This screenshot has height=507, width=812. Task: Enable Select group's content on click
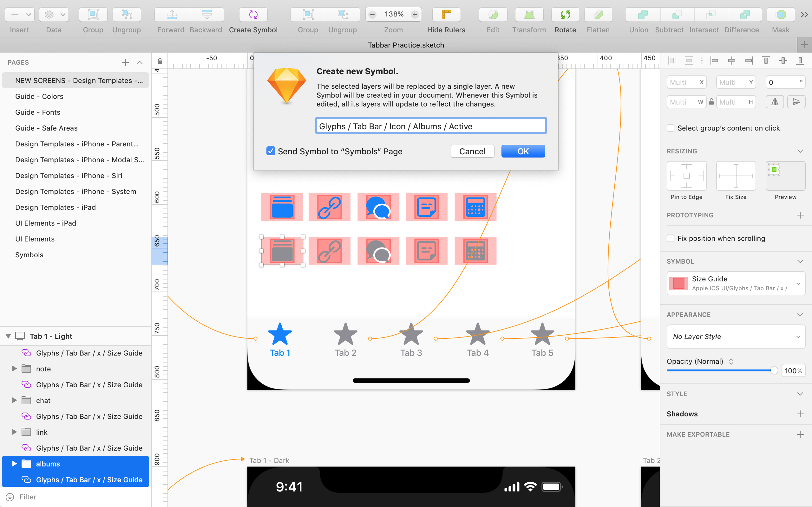[671, 128]
